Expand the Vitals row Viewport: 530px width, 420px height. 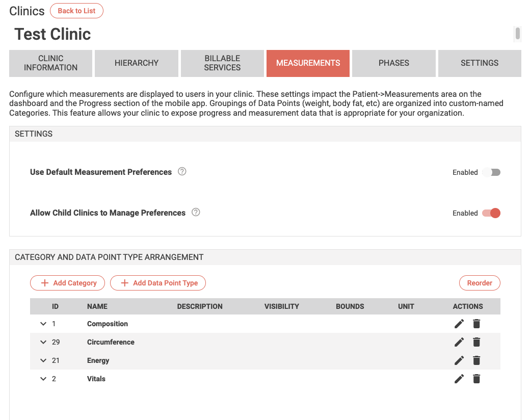click(43, 379)
